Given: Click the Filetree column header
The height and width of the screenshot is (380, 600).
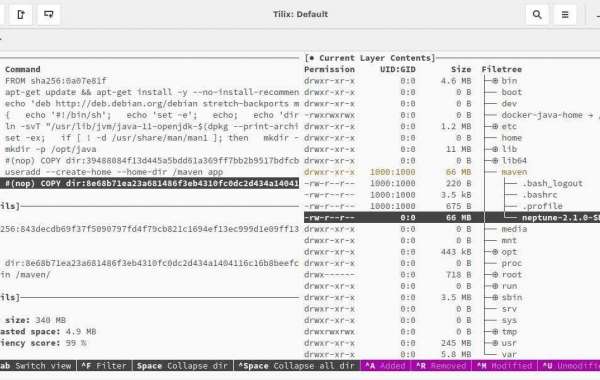Looking at the screenshot, I should point(501,69).
